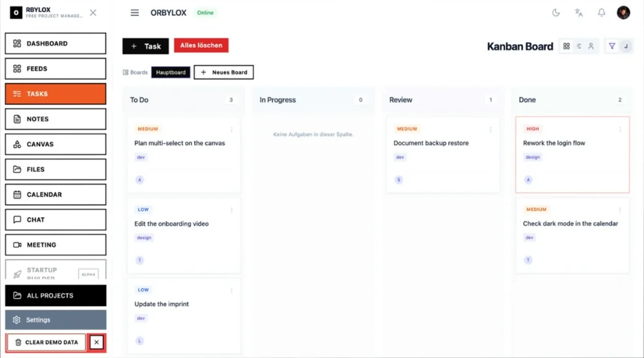The height and width of the screenshot is (358, 644).
Task: Open the Canvas section
Action: tap(56, 144)
